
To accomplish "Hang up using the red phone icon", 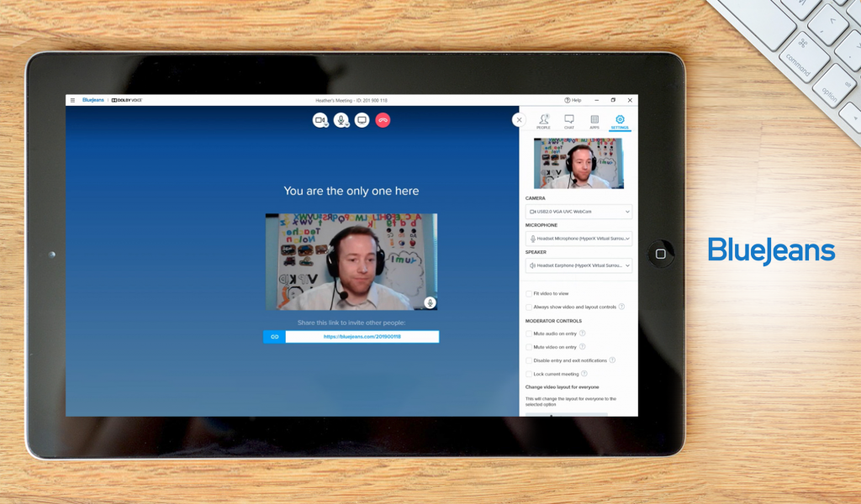I will [383, 120].
